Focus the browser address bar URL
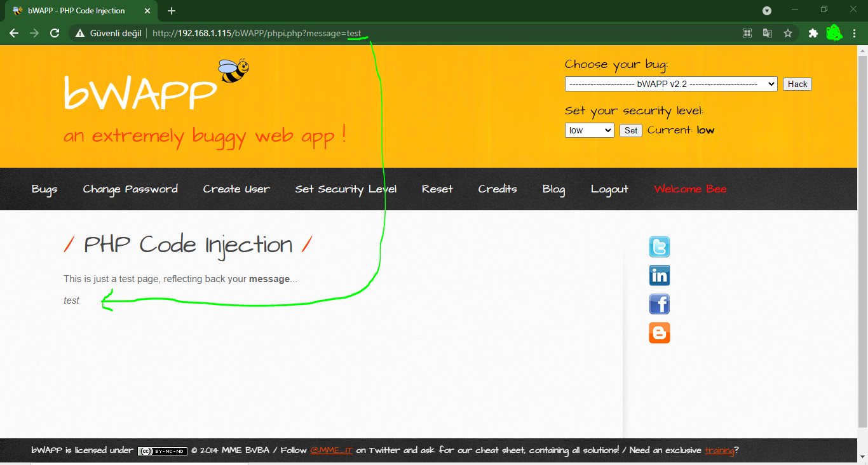868x465 pixels. pyautogui.click(x=257, y=33)
